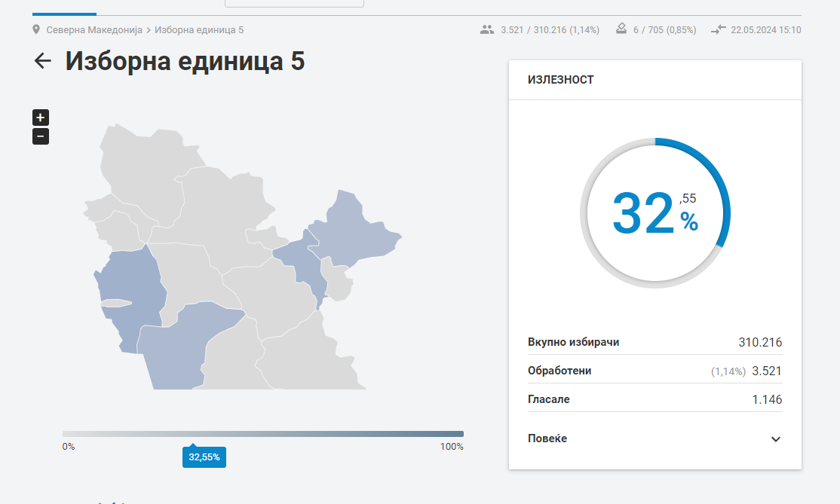840x504 pixels.
Task: Zoom out the map with minus button
Action: pos(41,136)
